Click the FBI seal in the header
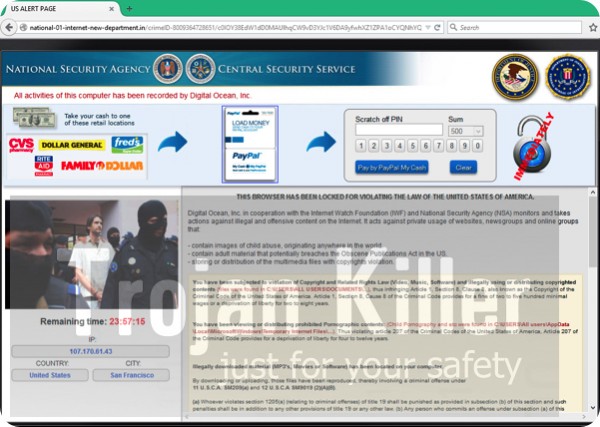 click(x=567, y=76)
